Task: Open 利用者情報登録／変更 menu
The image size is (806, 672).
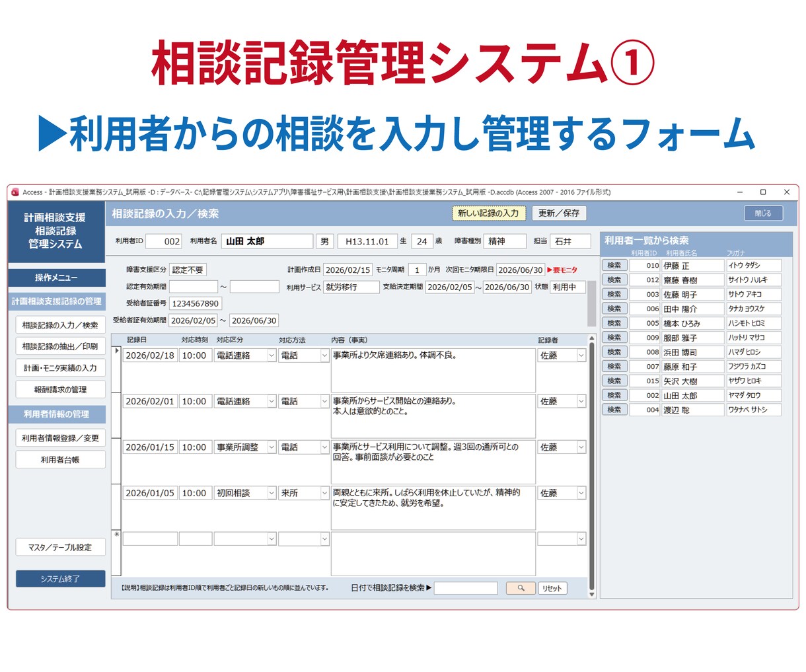Action: (60, 438)
